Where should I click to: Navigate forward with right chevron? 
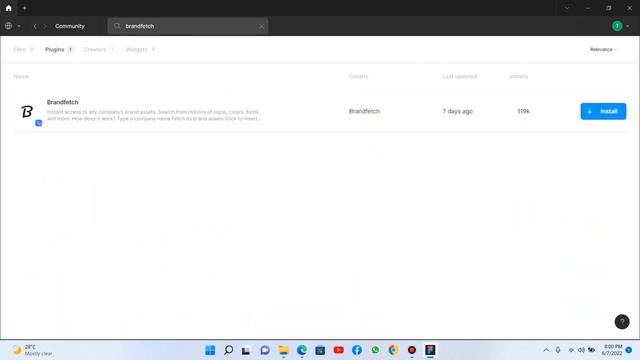[45, 26]
